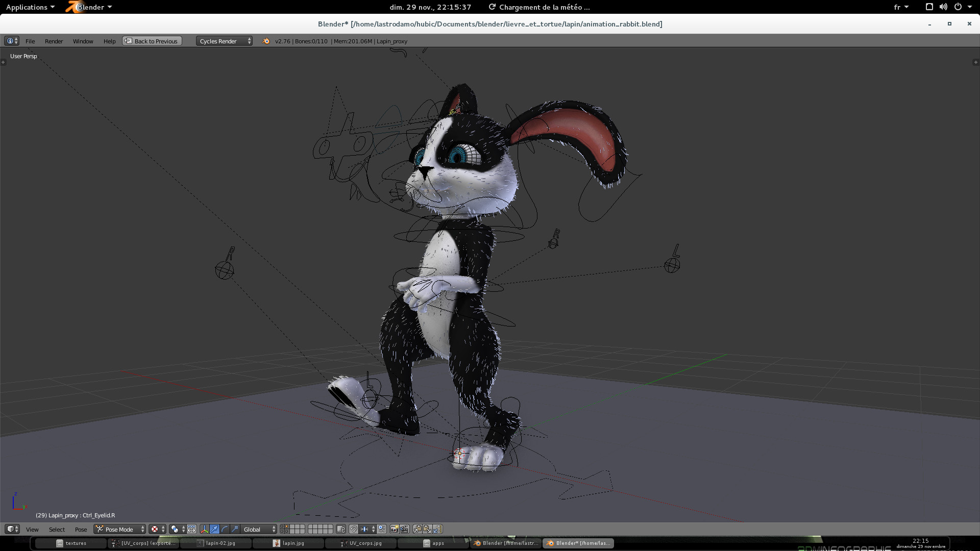Screen dimensions: 980x551
Task: Click the Back to Previous button
Action: (152, 41)
